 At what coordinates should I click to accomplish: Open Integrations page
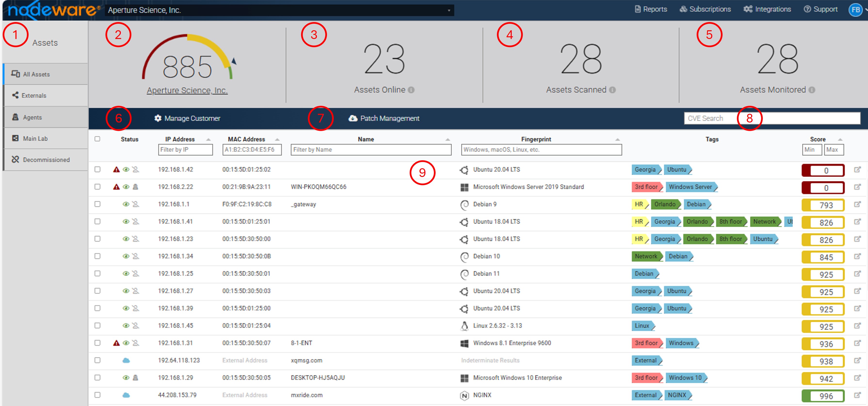[767, 9]
